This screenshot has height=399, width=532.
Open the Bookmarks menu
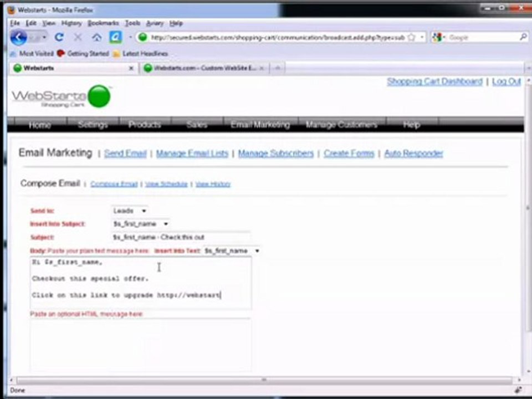103,23
